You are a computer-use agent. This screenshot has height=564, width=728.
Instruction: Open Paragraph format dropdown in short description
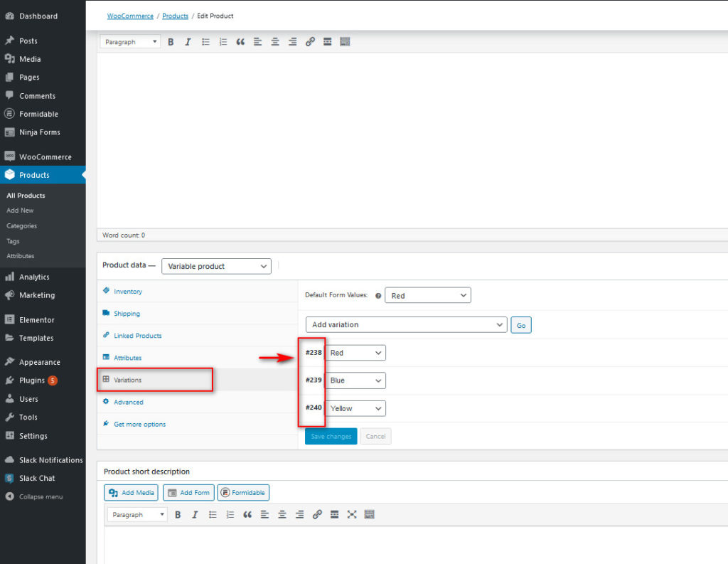point(137,515)
